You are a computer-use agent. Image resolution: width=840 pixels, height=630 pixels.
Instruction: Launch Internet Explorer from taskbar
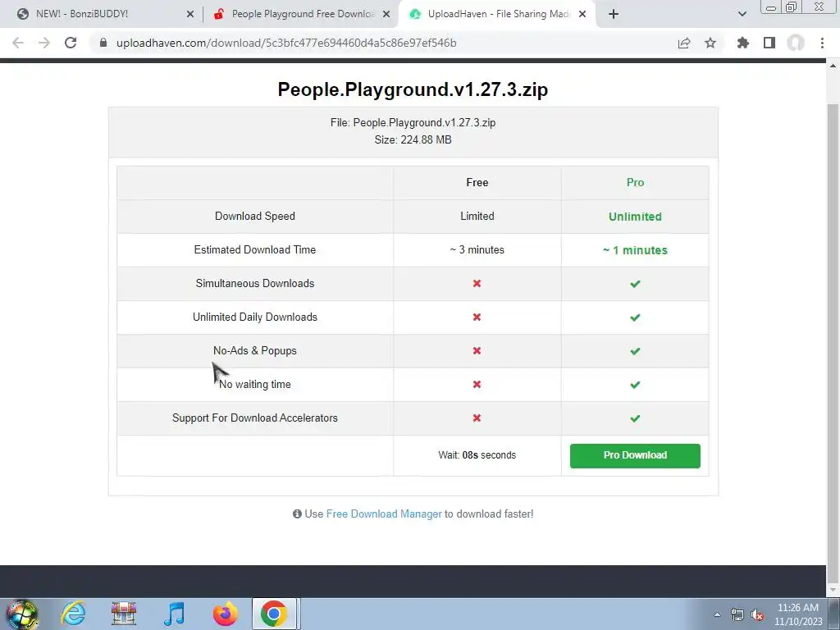[x=73, y=614]
